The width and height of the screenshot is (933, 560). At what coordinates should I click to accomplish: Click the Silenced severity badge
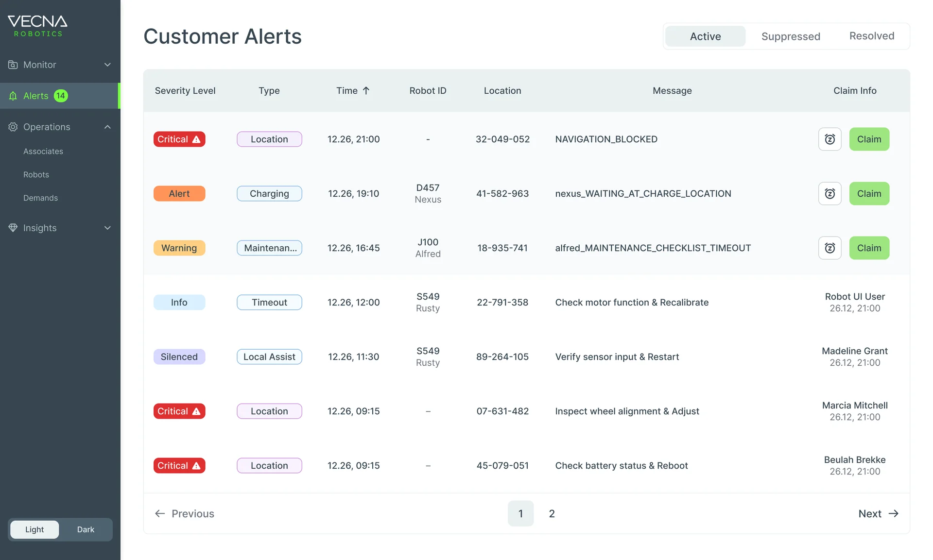click(x=179, y=357)
